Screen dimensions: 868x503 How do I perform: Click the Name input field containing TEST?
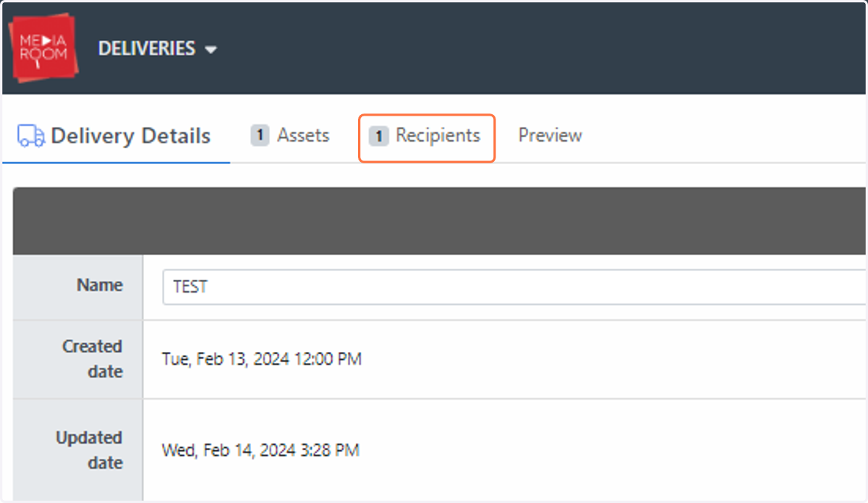514,287
